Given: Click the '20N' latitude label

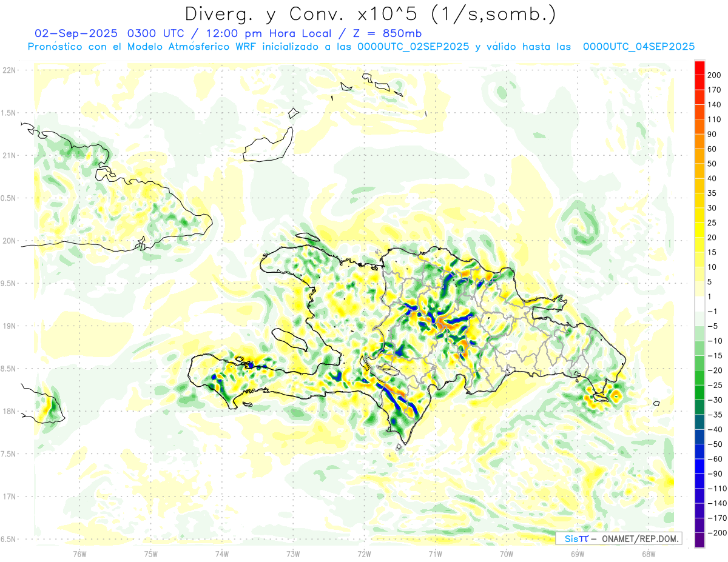Looking at the screenshot, I should coord(8,241).
